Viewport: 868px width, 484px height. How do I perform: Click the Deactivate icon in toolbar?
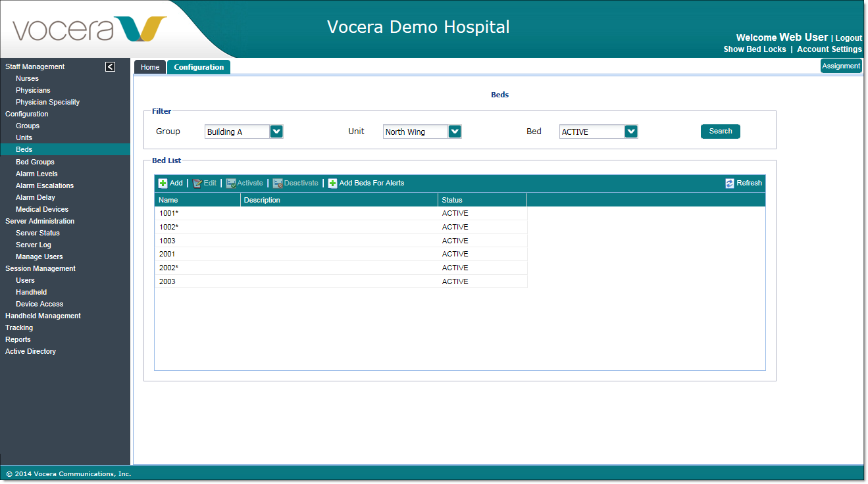[278, 183]
